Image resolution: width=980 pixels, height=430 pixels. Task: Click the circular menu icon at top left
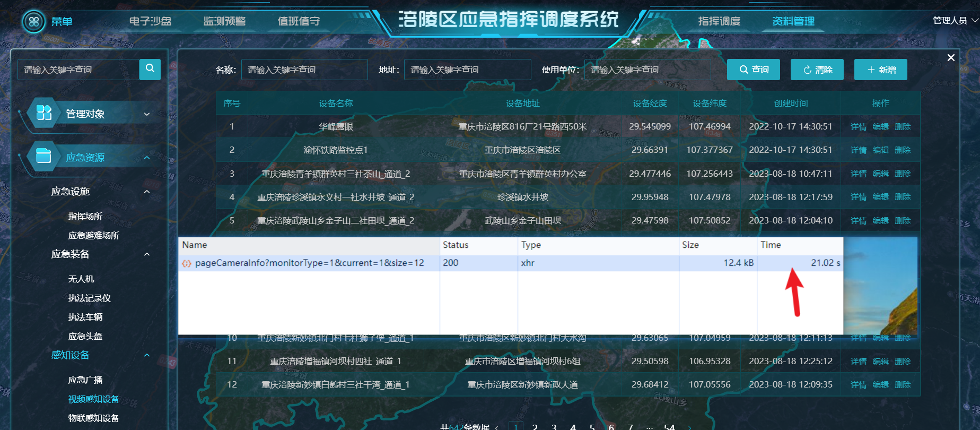pos(33,22)
